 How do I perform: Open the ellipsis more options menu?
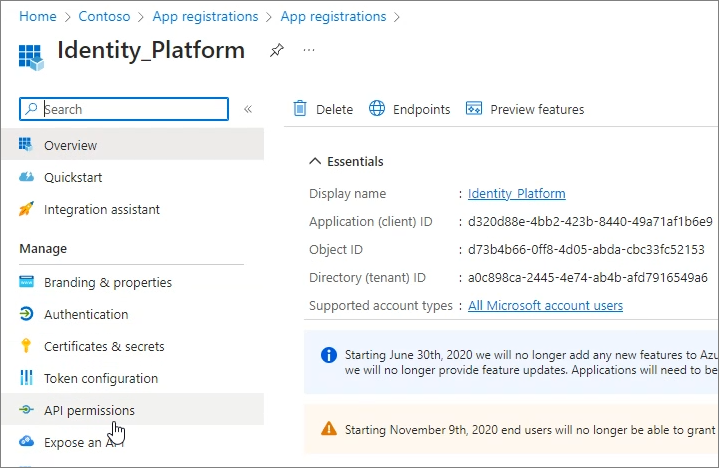point(309,50)
